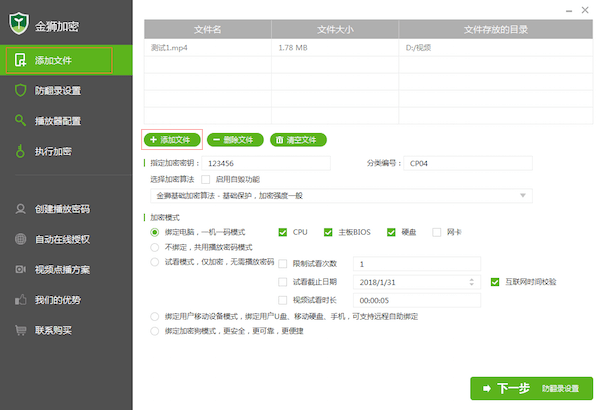
Task: Select 试看模式，仅加密 radio option
Action: pyautogui.click(x=155, y=262)
